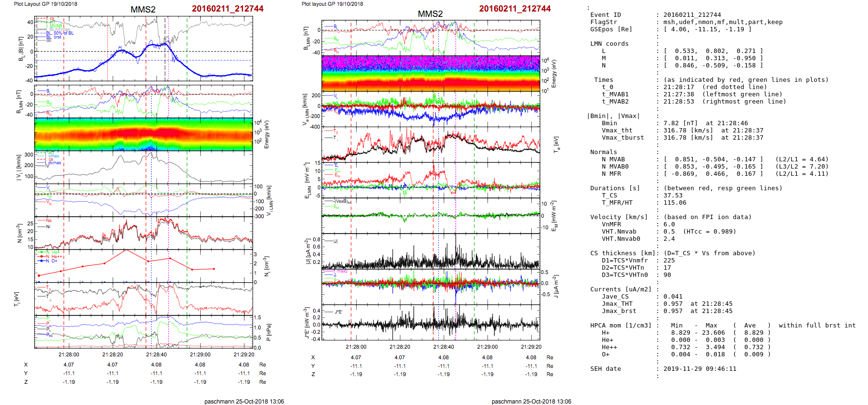This screenshot has height=405, width=868.
Task: Click the J*E' panel in the right plot
Action: pos(430,323)
